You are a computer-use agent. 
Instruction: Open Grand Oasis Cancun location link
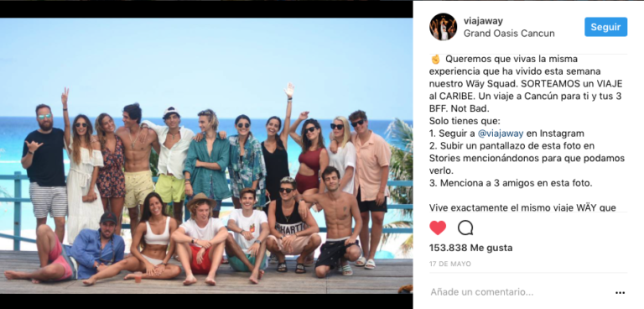point(509,34)
